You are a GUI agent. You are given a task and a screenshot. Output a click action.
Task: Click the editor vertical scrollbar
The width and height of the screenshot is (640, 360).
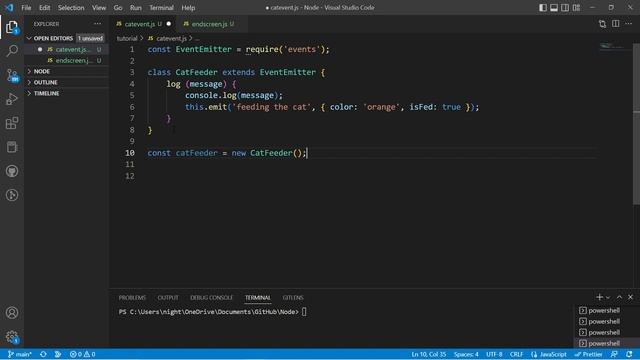coord(636,124)
